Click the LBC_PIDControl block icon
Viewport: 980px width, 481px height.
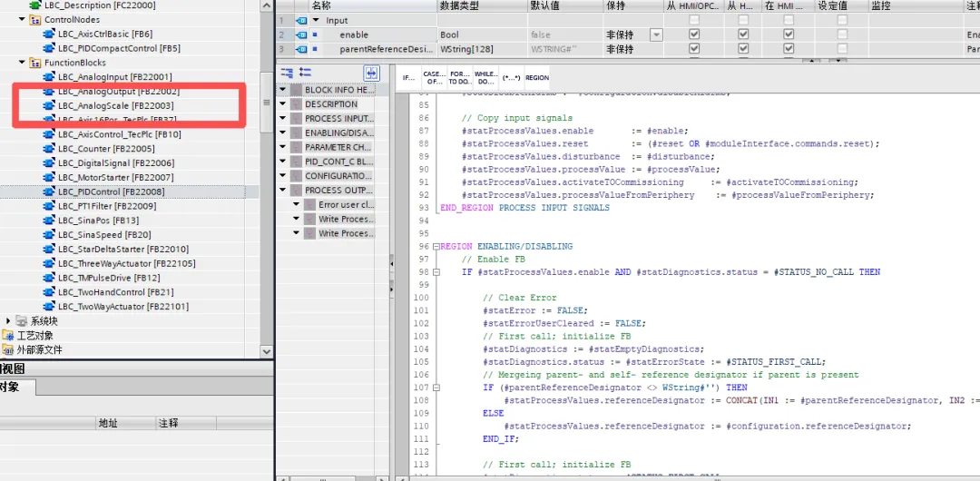tap(49, 192)
